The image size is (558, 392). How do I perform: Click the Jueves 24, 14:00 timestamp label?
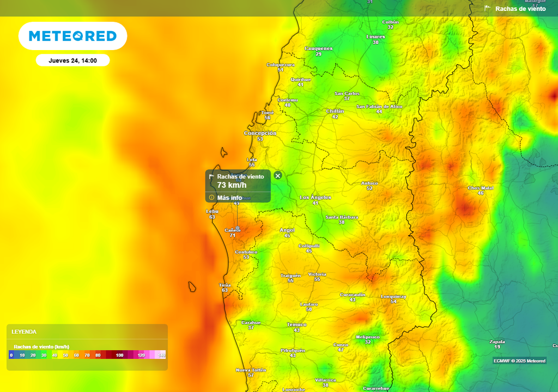[72, 60]
